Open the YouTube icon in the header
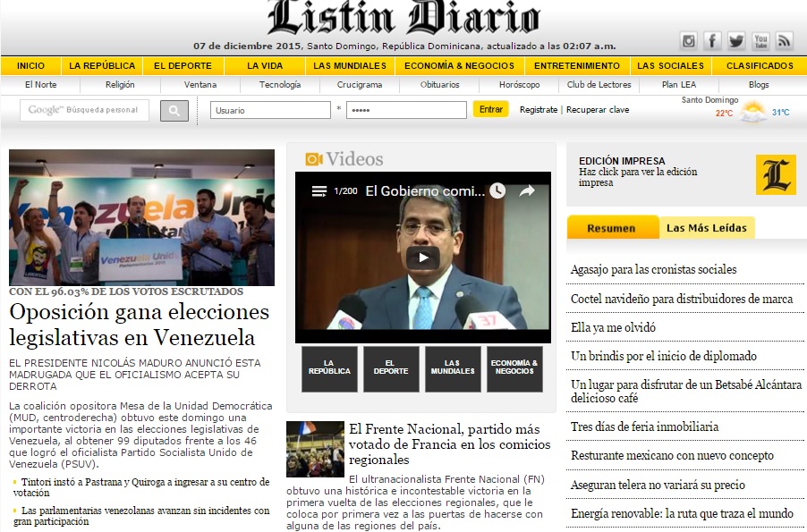 tap(760, 40)
